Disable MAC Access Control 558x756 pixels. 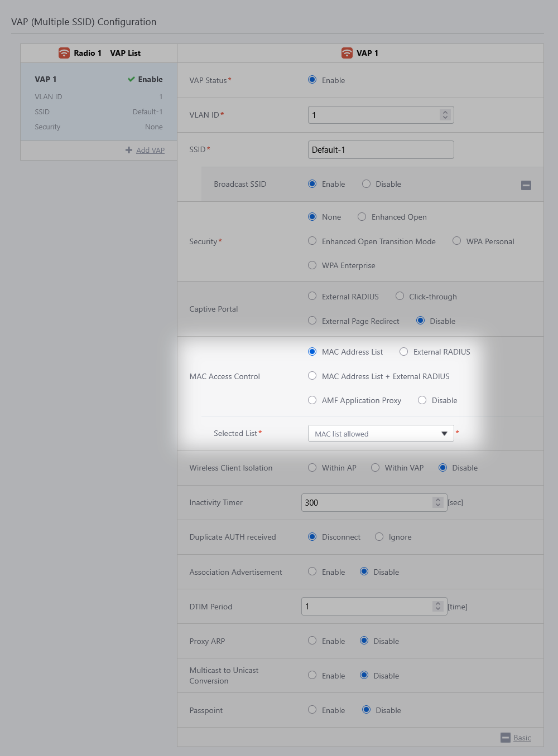[x=422, y=400]
